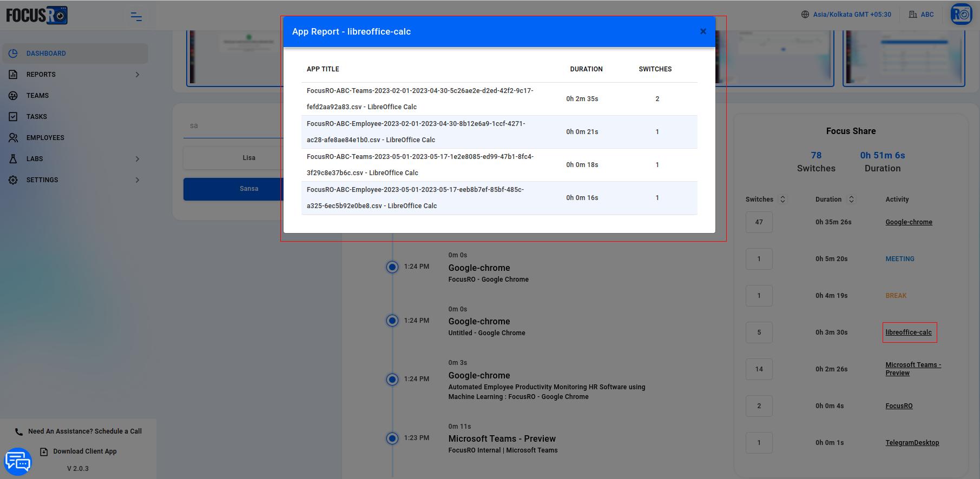Screen dimensions: 980x479
Task: Open the Microsoft Teams - Preview activity link
Action: [x=913, y=369]
